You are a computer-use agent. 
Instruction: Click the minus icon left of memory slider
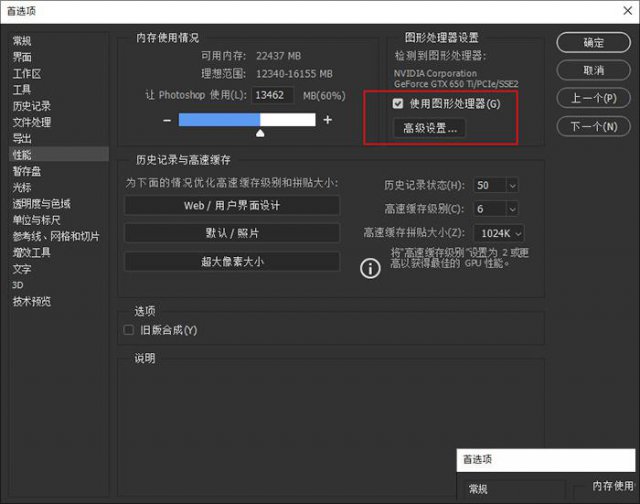click(167, 120)
